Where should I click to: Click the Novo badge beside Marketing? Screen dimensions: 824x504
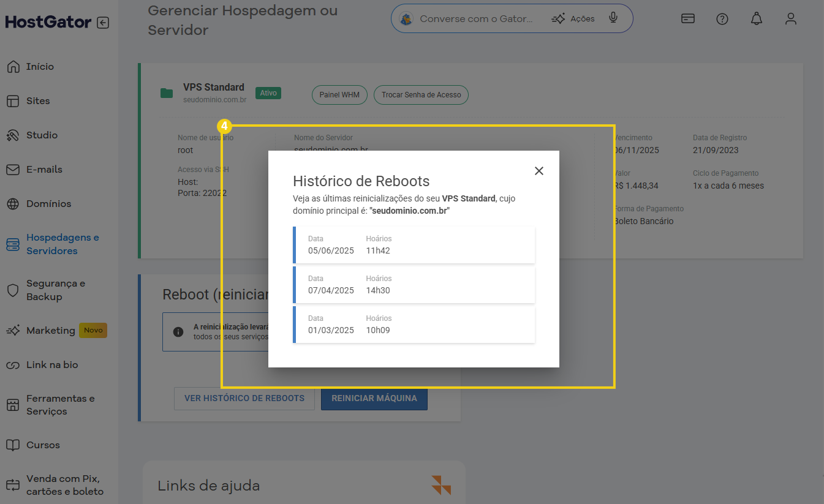93,330
